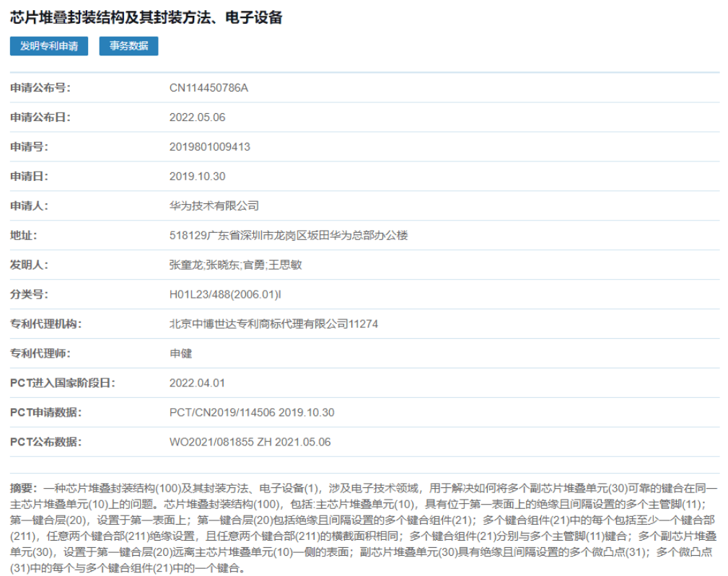Open the 事务数据 button

tap(128, 46)
